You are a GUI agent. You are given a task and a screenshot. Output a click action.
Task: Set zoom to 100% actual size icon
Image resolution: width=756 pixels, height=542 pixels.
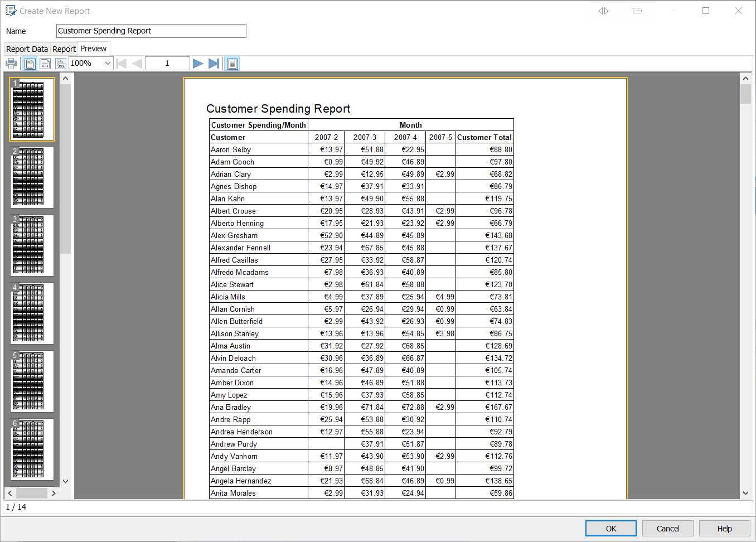(61, 64)
